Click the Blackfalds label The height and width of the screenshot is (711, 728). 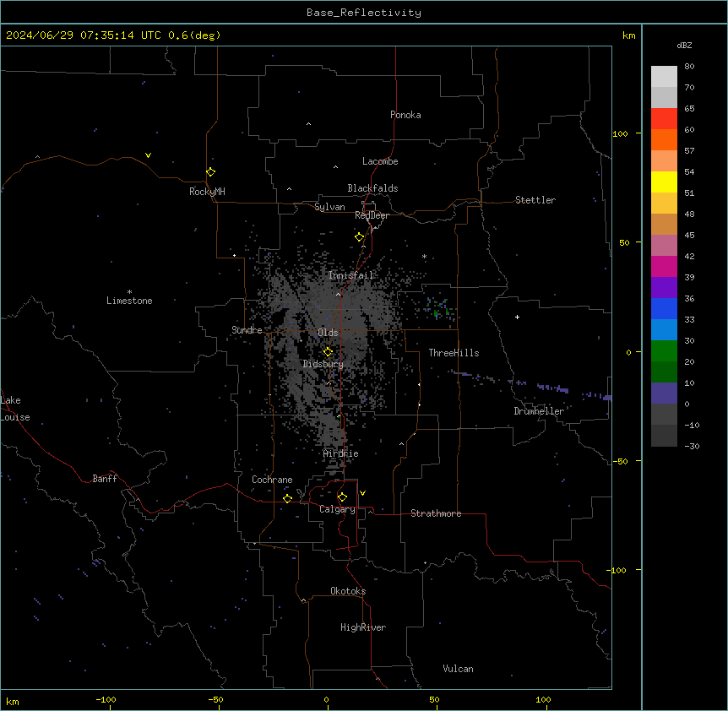point(372,188)
